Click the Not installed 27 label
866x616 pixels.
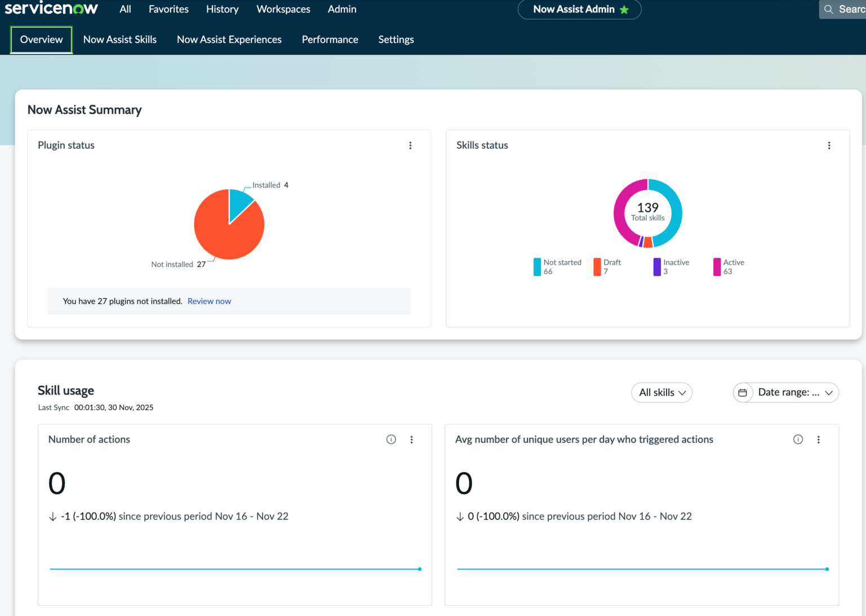click(178, 264)
